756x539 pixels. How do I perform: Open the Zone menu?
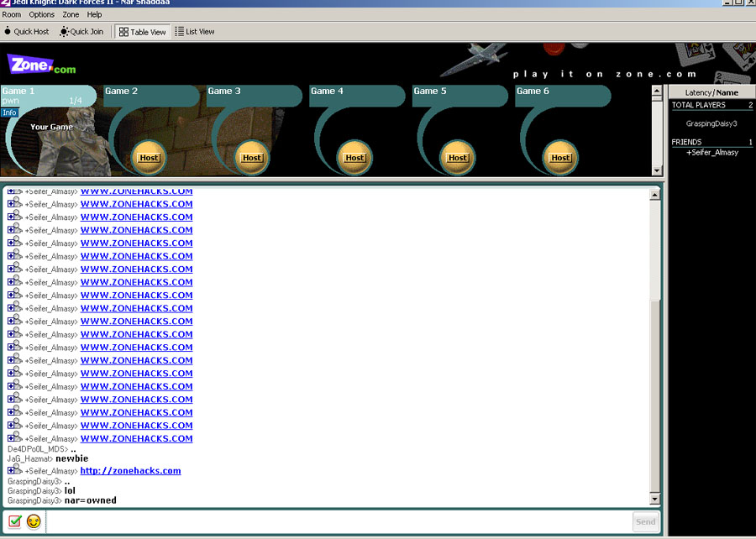point(71,14)
